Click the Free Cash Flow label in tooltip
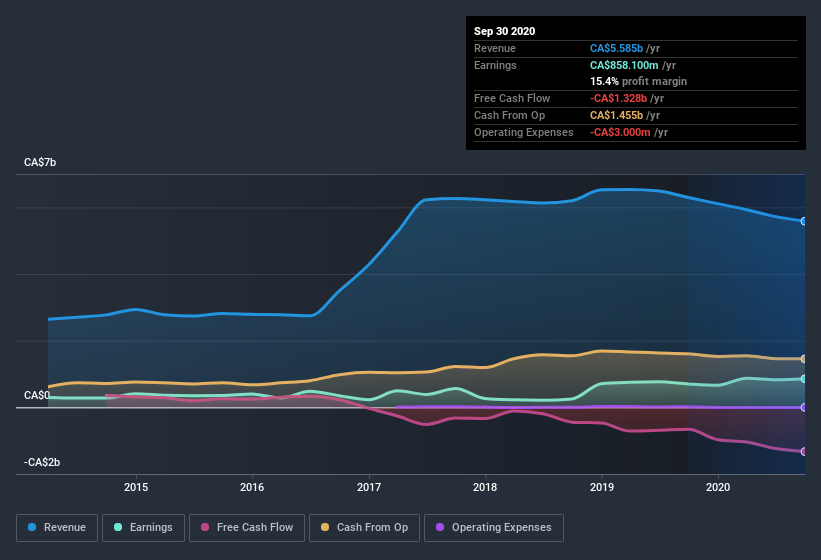 512,98
